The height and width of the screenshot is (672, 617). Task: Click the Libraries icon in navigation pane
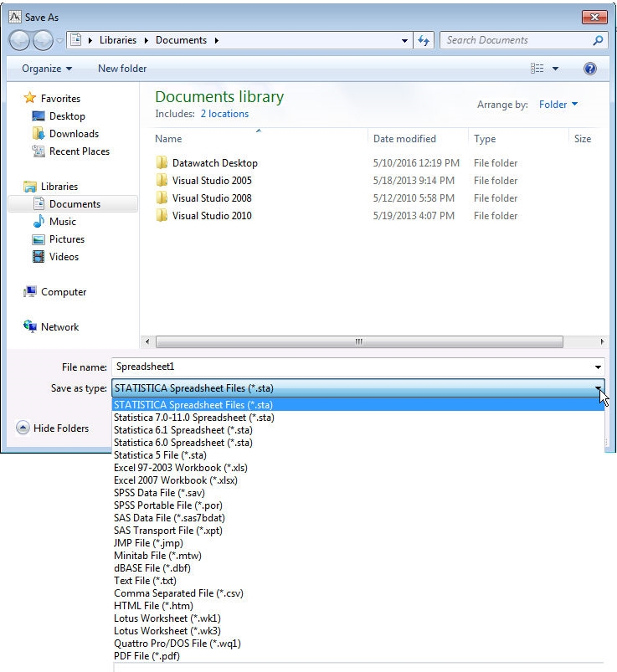point(30,187)
